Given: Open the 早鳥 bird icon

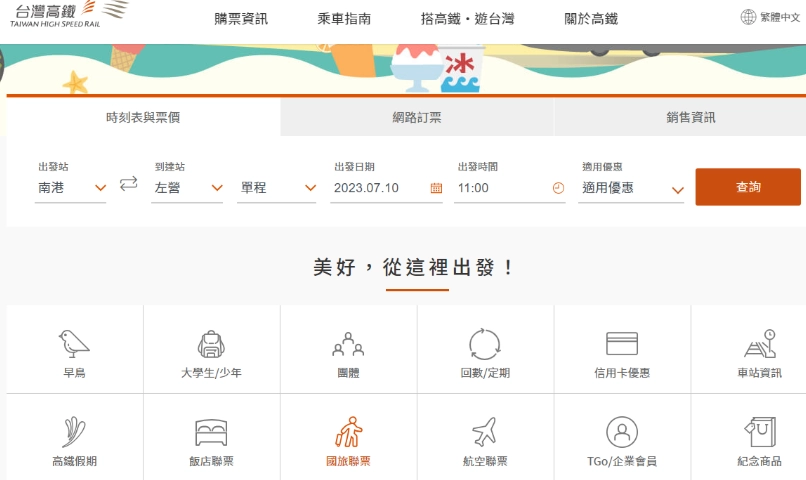Looking at the screenshot, I should pos(74,344).
